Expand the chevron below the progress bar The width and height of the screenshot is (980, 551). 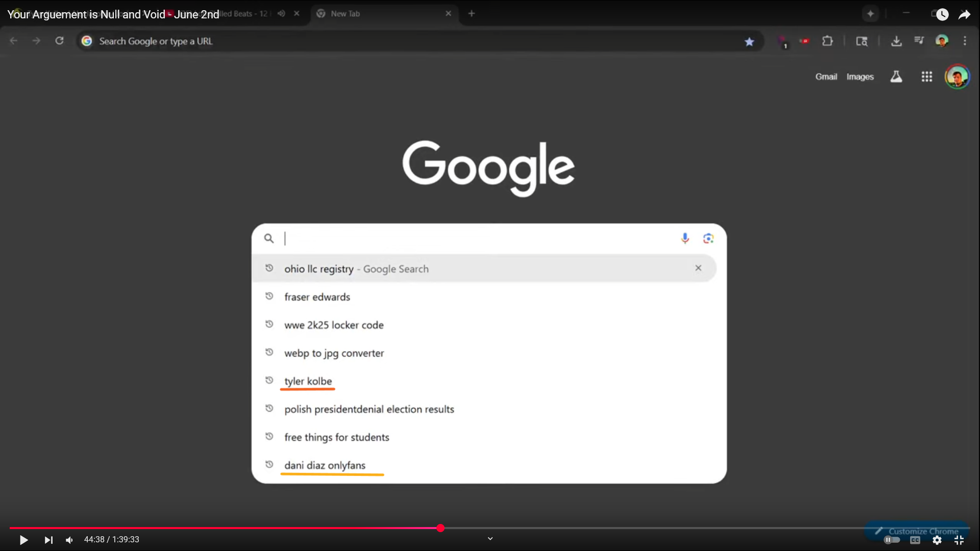[490, 538]
